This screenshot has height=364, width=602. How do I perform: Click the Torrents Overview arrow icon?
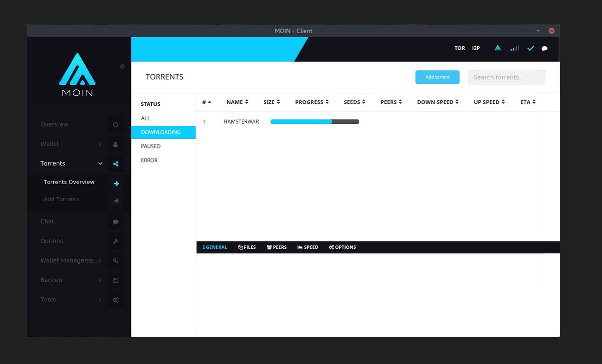pyautogui.click(x=116, y=184)
